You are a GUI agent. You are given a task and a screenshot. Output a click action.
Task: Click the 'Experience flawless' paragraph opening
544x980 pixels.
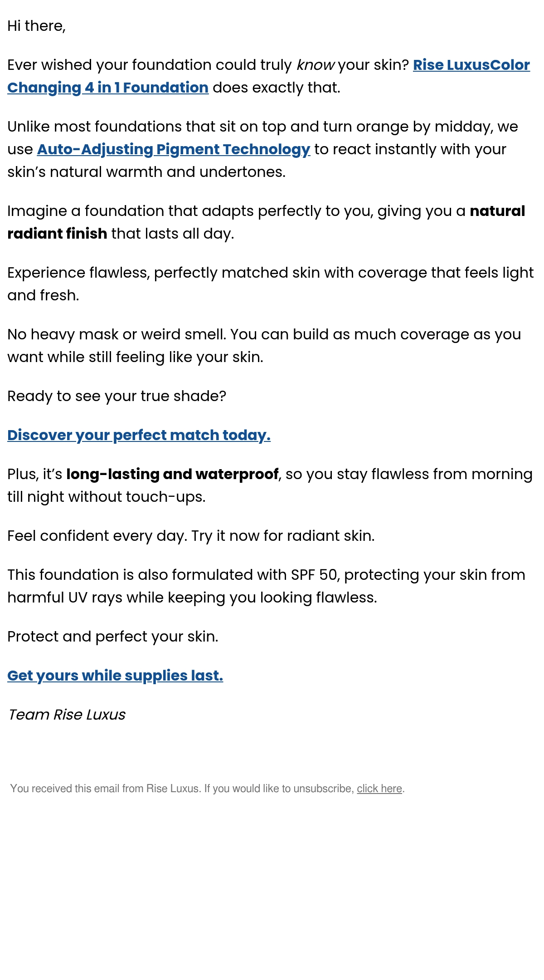[78, 273]
